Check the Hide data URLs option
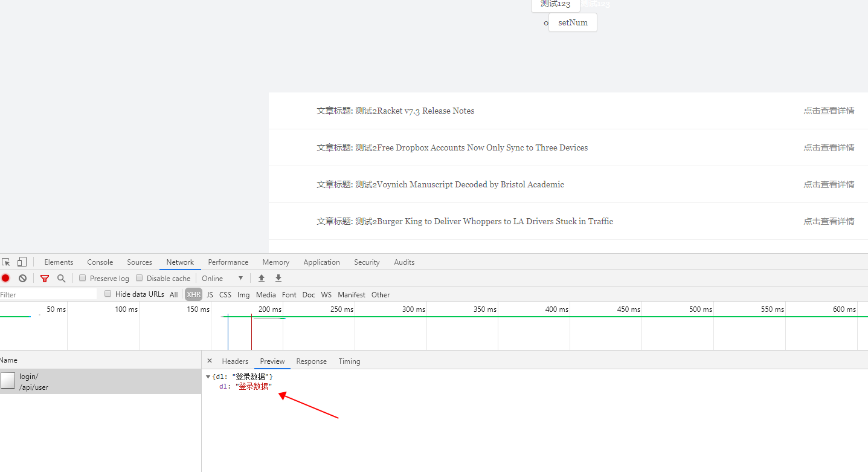 tap(108, 294)
